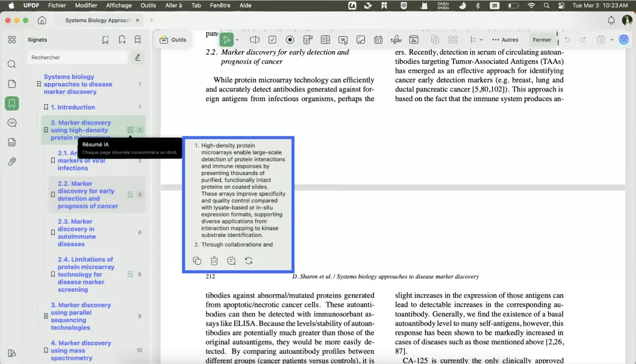Open the thumbnails grid sidebar icon
Image resolution: width=636 pixels, height=364 pixels.
click(12, 40)
